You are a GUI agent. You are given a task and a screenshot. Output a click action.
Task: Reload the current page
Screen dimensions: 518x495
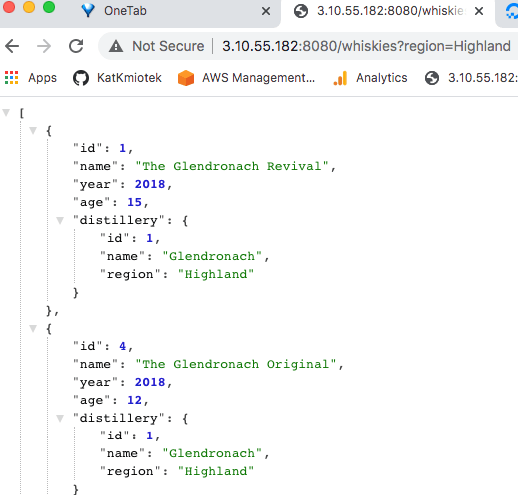pyautogui.click(x=76, y=46)
